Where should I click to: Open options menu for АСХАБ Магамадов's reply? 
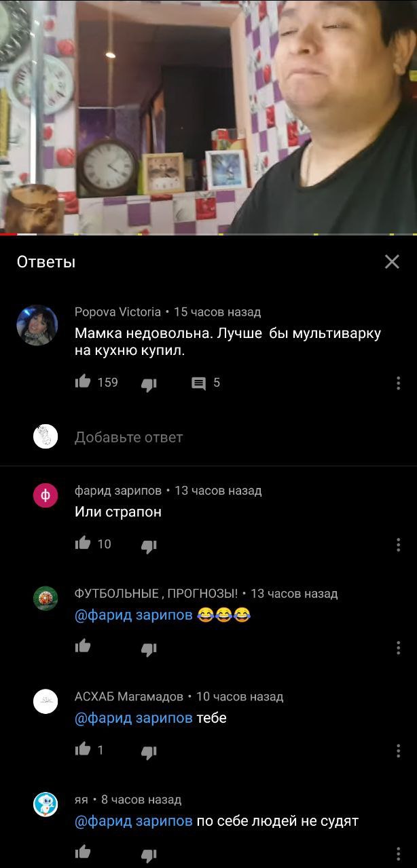(398, 751)
